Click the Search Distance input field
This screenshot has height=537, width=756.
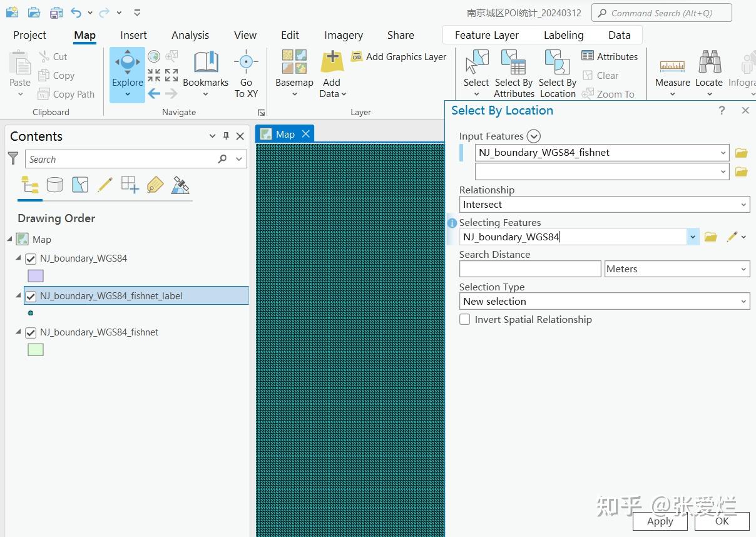point(529,268)
